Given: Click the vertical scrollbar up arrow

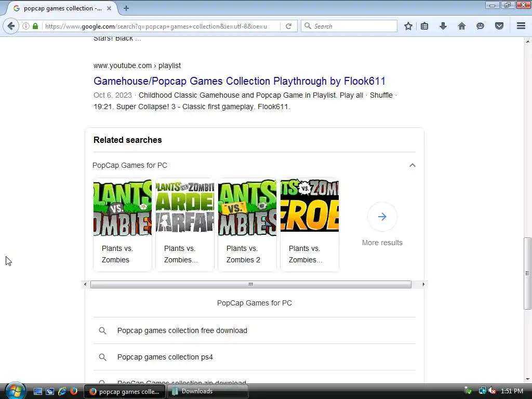Looking at the screenshot, I should click(527, 42).
